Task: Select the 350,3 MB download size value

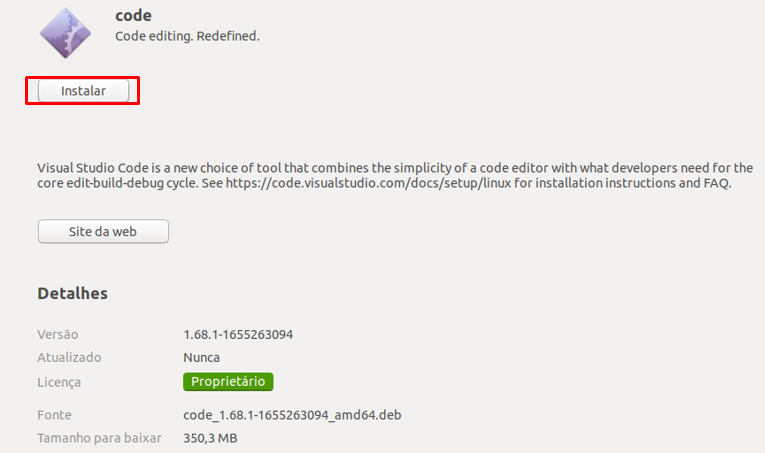Action: point(210,438)
